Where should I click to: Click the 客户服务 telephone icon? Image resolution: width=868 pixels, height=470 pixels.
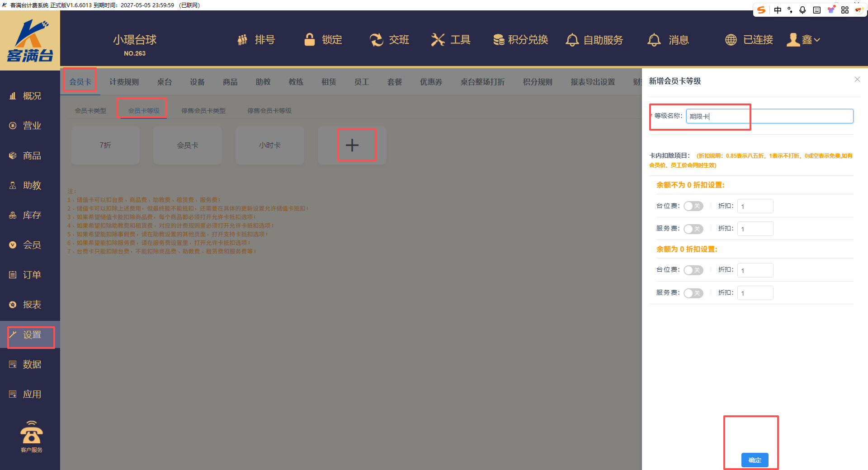(x=31, y=434)
